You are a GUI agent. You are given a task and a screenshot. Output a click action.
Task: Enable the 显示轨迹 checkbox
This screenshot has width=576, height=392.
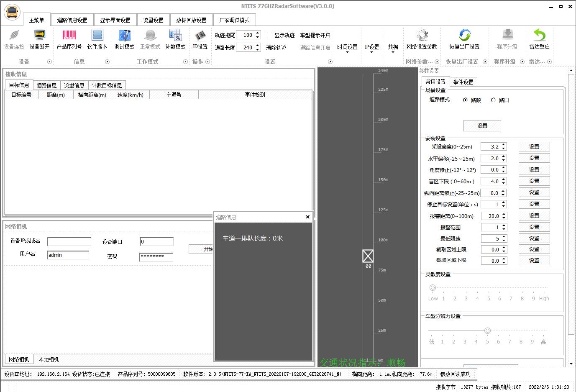point(270,35)
